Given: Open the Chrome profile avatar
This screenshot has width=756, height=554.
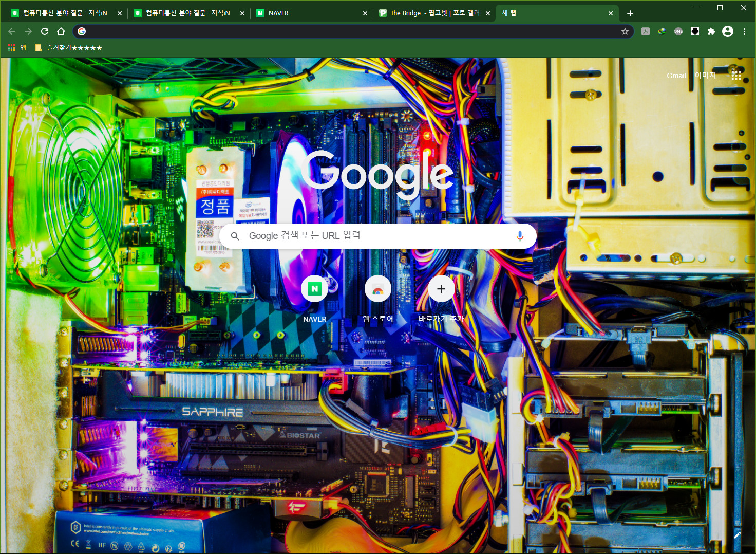Looking at the screenshot, I should tap(728, 31).
